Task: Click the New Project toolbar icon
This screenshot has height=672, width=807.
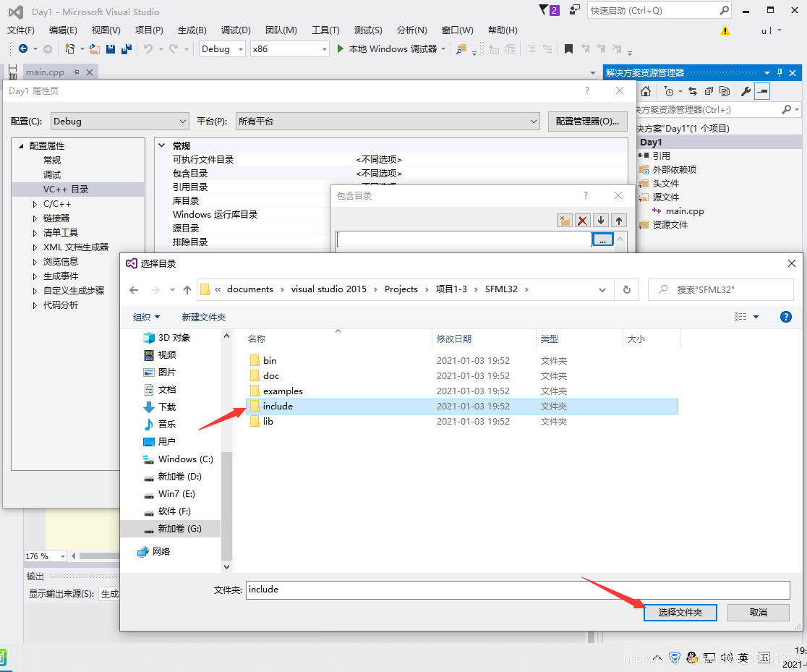Action: 70,49
